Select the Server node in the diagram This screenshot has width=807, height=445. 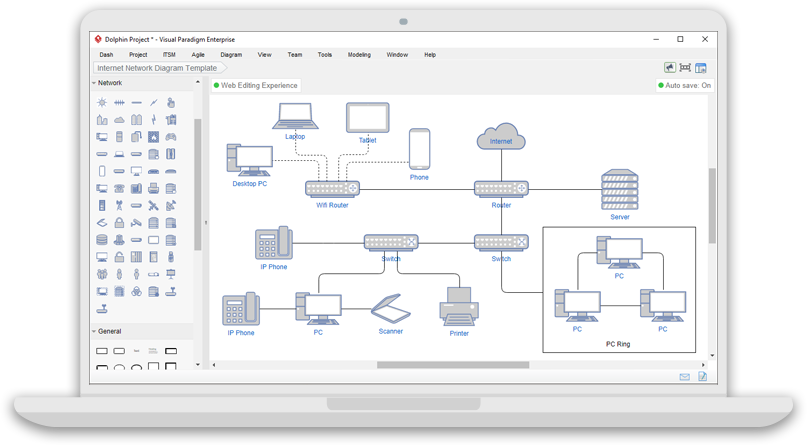point(620,190)
